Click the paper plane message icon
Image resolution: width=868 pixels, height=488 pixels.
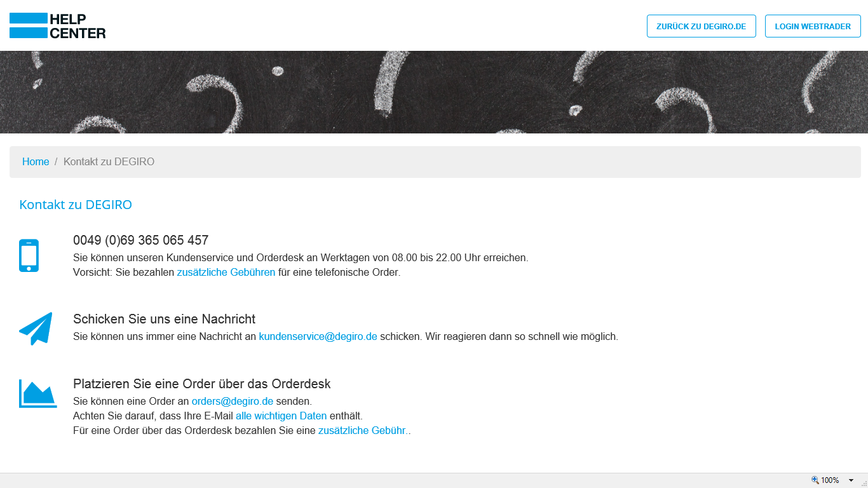[x=36, y=329]
